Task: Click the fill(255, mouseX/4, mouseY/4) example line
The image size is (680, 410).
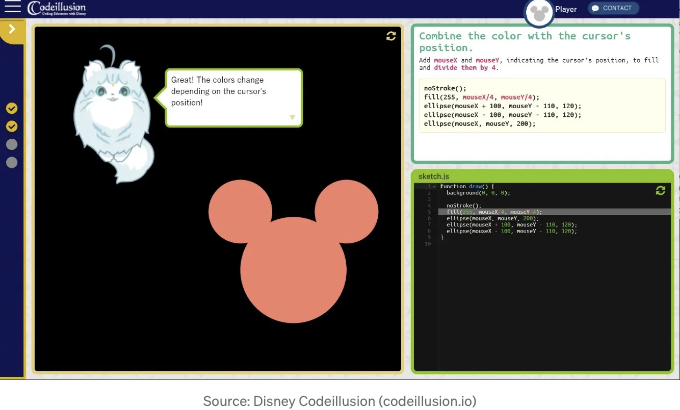Action: pyautogui.click(x=481, y=97)
